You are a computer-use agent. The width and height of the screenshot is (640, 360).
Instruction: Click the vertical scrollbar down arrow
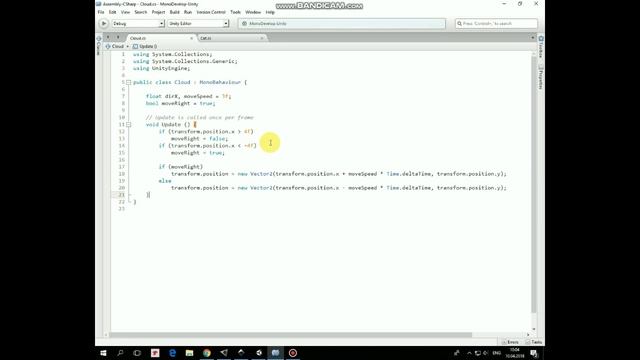pos(533,329)
